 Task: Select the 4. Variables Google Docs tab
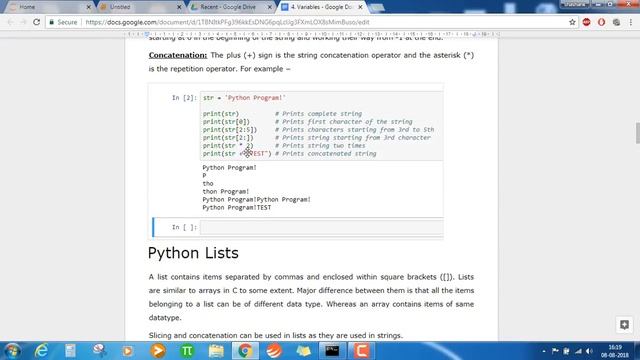(x=321, y=7)
